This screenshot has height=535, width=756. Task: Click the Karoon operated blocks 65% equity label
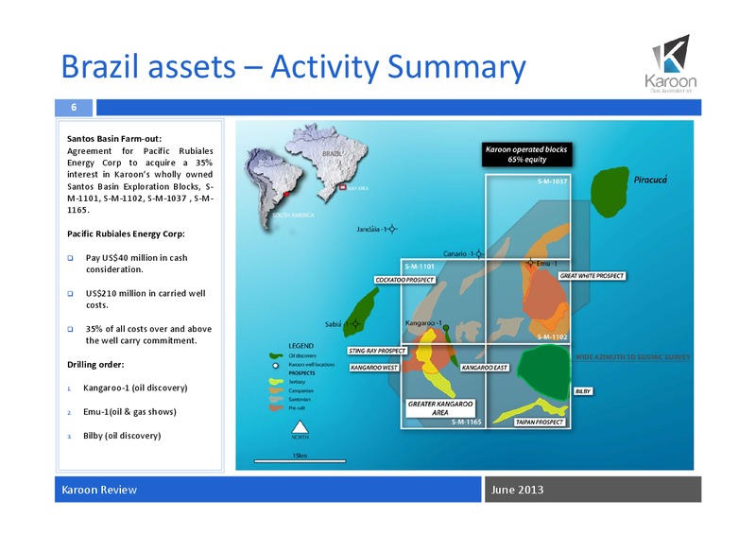coord(526,154)
